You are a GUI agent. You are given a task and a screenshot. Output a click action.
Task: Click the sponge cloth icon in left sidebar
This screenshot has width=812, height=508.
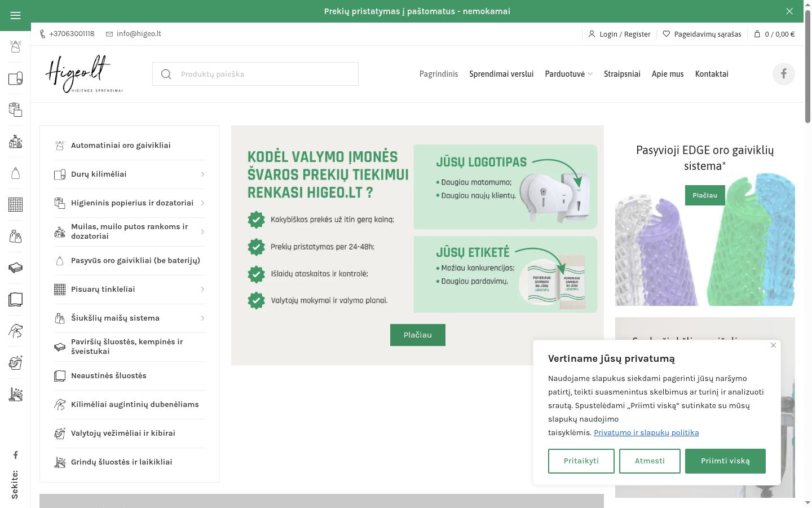pyautogui.click(x=15, y=268)
